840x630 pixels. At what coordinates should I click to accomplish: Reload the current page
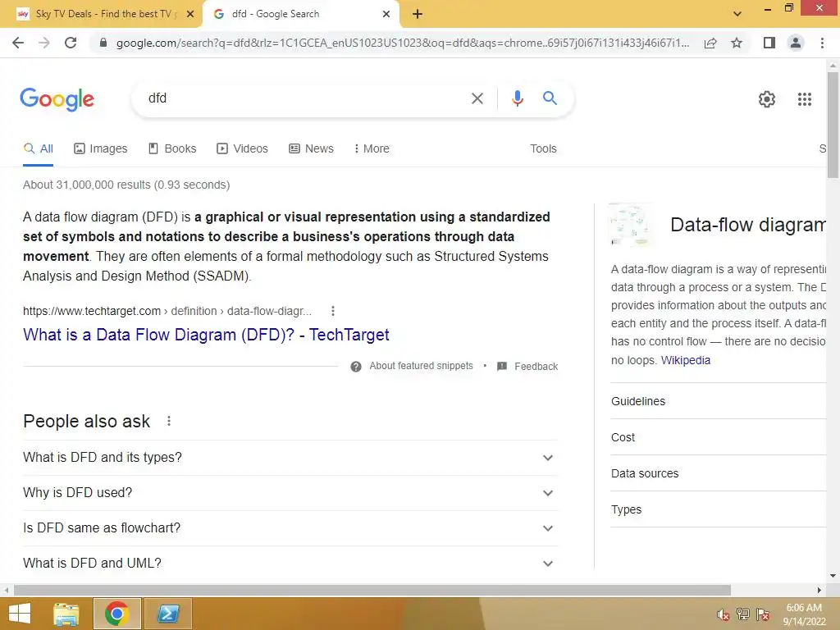(71, 43)
